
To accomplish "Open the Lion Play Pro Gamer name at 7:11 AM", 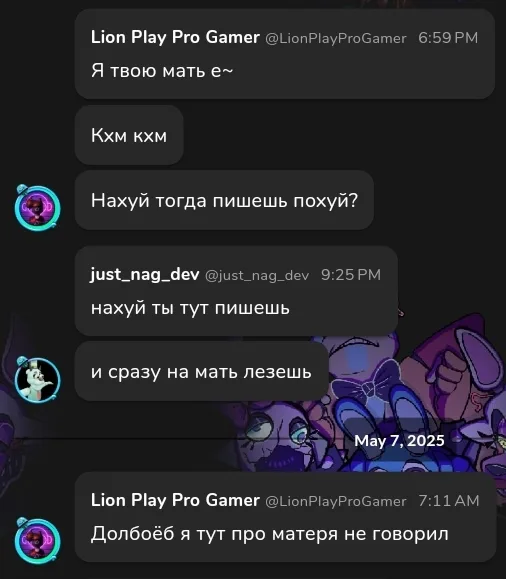I will pos(175,500).
